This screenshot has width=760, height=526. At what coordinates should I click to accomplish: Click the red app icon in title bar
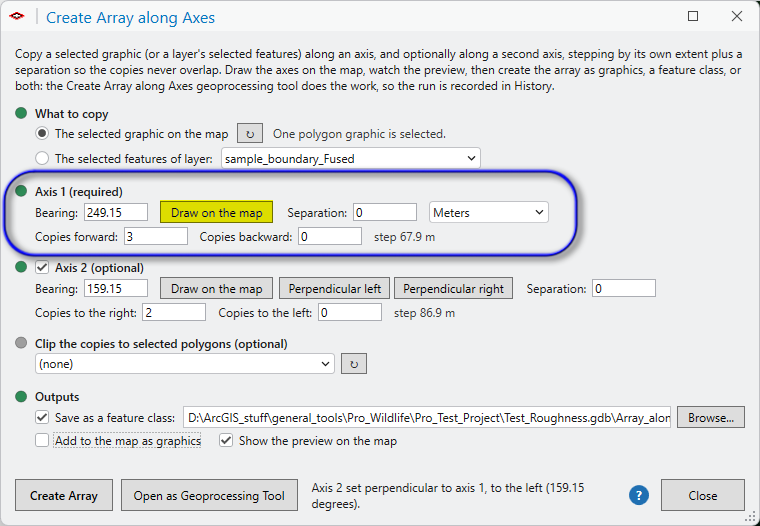[x=16, y=16]
